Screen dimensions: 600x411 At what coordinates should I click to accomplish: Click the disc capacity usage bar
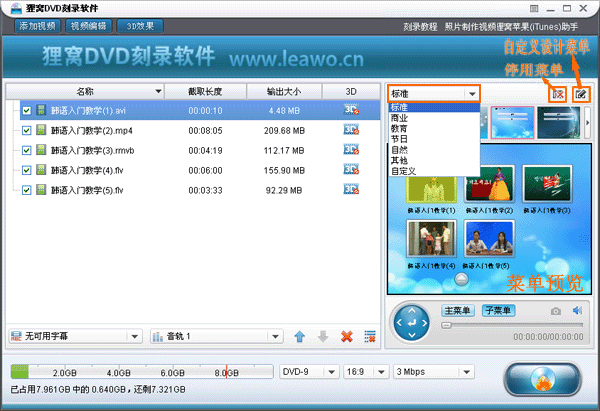click(x=142, y=372)
